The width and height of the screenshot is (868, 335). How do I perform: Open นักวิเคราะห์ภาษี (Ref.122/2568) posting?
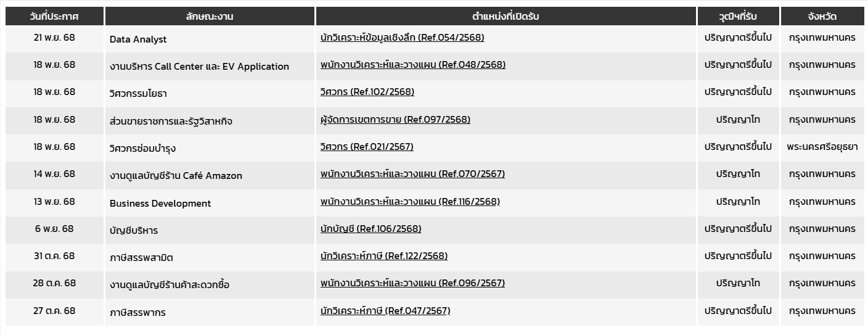pos(383,256)
